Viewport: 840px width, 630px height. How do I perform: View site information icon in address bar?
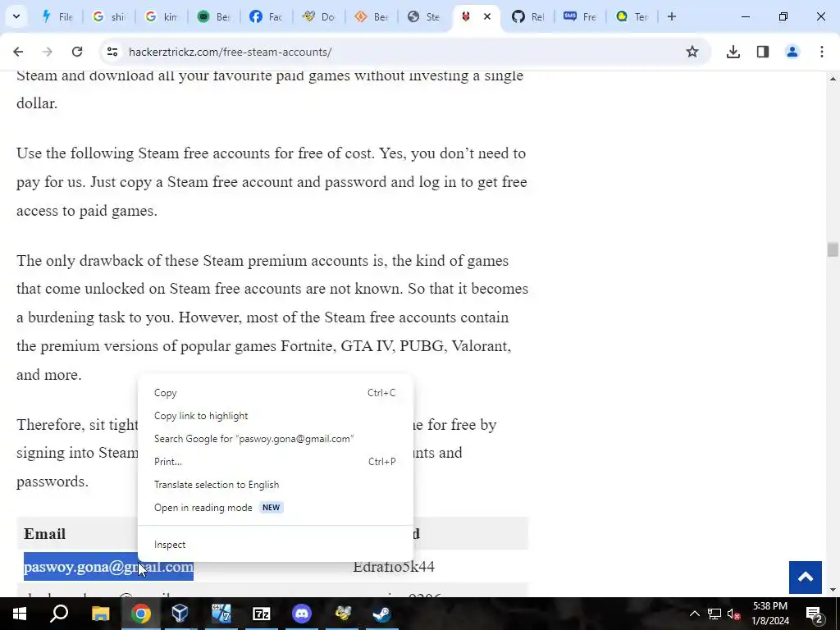[112, 52]
